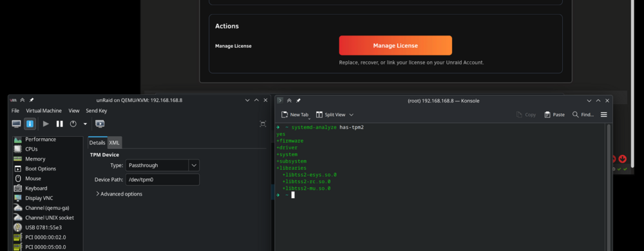Select Keyboard in hardware list
The image size is (644, 251).
click(x=48, y=188)
